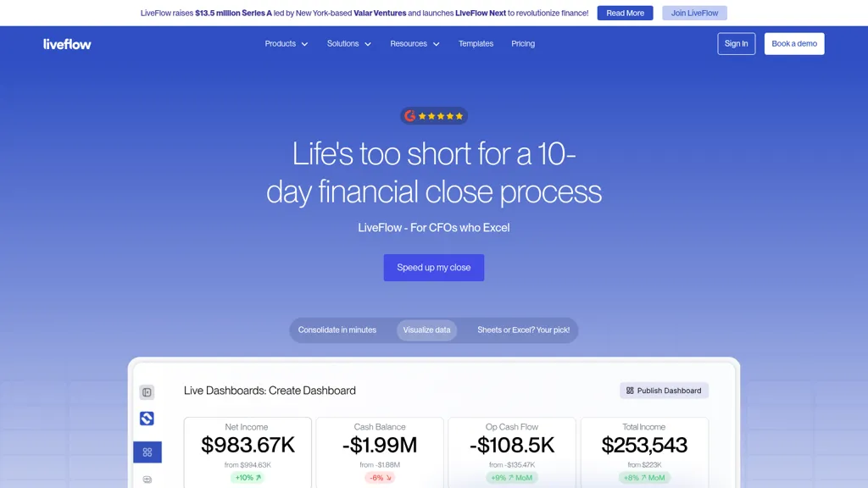The image size is (868, 488).
Task: Click the Total Income value $253,543
Action: 644,445
